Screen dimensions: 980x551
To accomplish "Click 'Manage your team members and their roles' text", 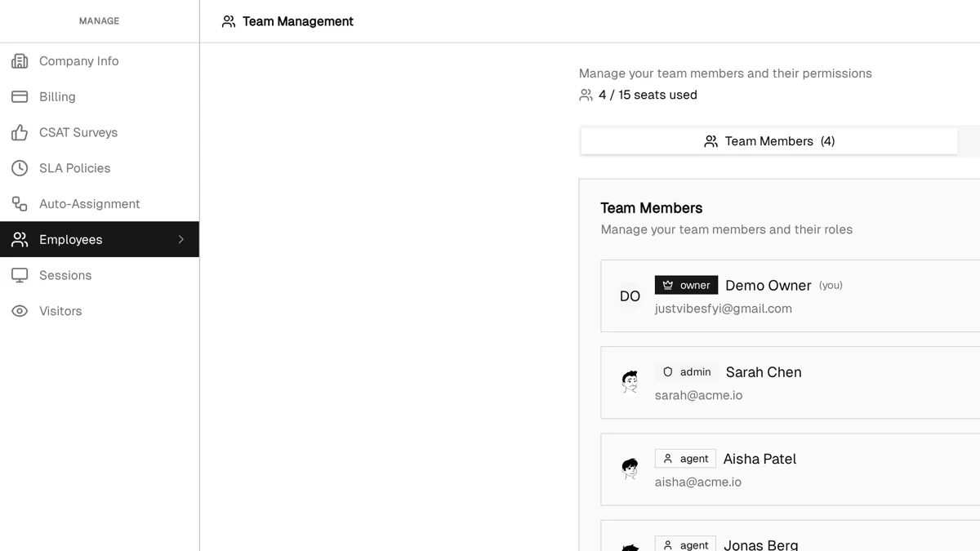I will click(727, 229).
